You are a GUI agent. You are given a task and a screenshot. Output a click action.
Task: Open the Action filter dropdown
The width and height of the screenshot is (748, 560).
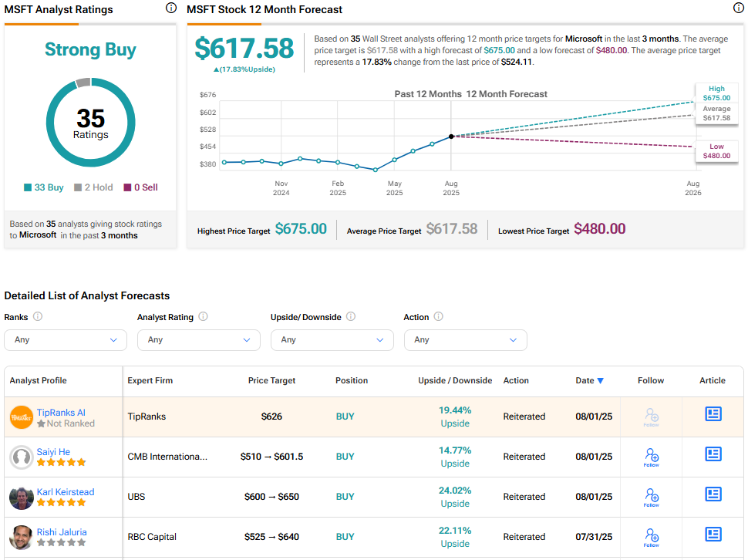tap(465, 340)
